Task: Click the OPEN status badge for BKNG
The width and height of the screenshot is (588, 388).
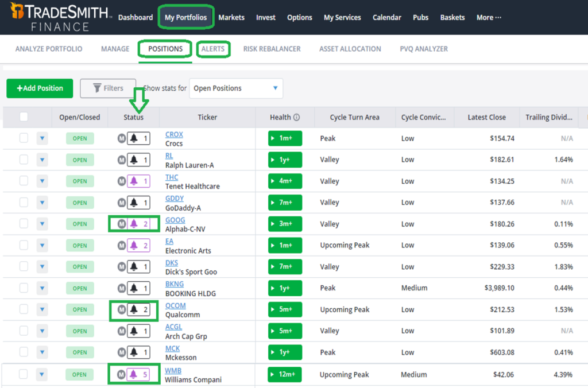Action: point(80,288)
